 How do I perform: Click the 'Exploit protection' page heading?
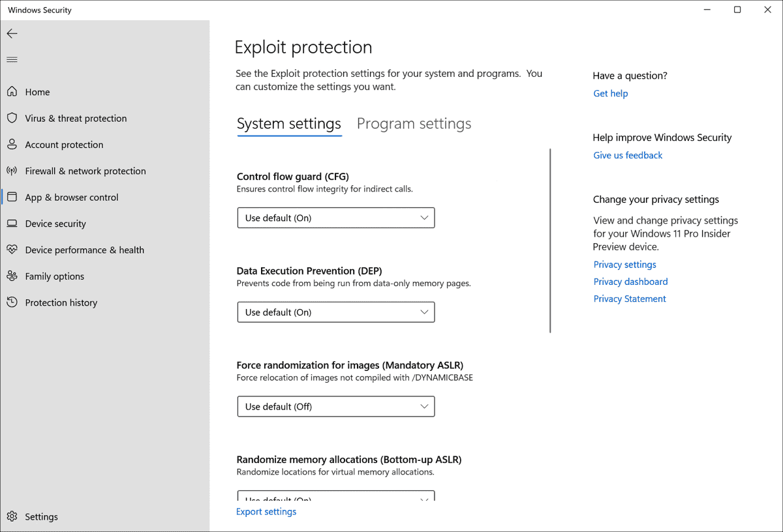coord(303,48)
